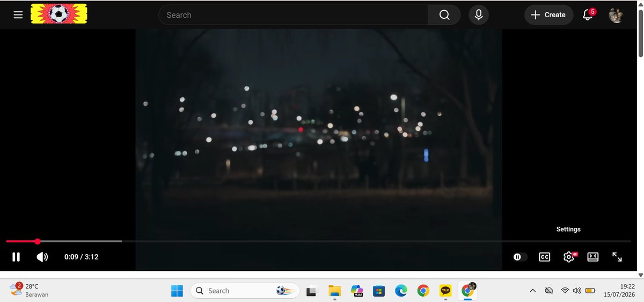Open the account avatar menu
Image resolution: width=644 pixels, height=302 pixels.
(x=616, y=15)
